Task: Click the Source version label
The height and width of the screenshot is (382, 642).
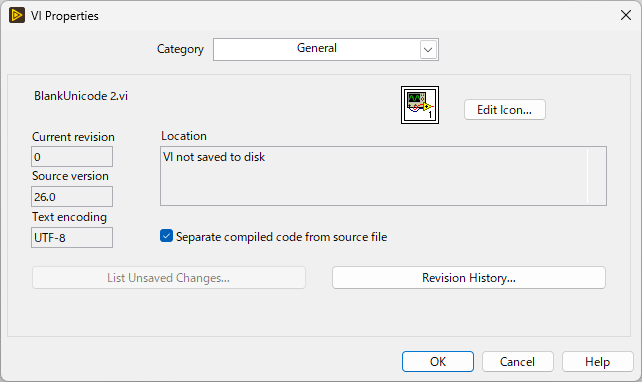Action: point(70,176)
